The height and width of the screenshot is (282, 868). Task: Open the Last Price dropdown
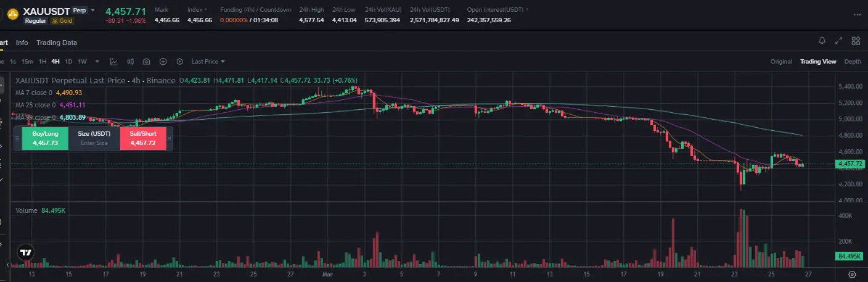pyautogui.click(x=208, y=62)
